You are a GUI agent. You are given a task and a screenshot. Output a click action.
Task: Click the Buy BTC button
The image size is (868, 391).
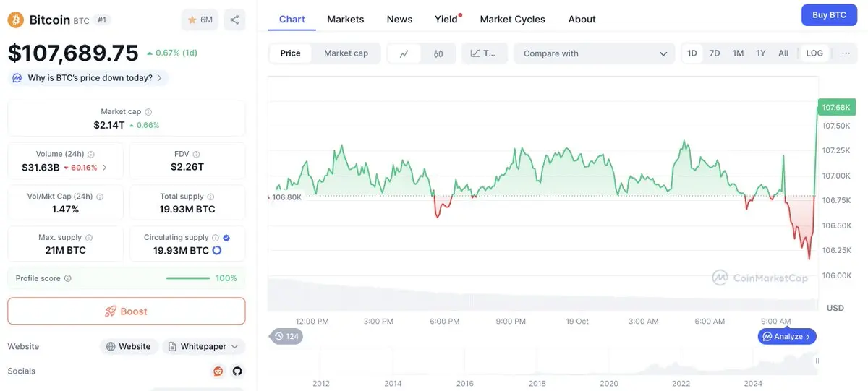829,15
